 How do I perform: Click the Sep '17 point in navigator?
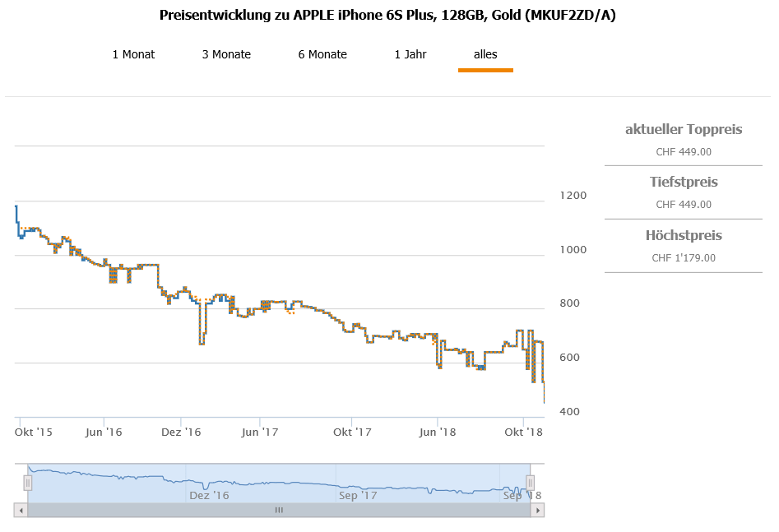click(358, 495)
